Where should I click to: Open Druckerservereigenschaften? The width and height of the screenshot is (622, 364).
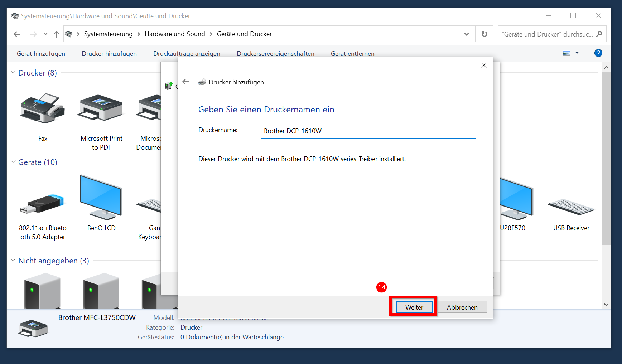pos(275,54)
